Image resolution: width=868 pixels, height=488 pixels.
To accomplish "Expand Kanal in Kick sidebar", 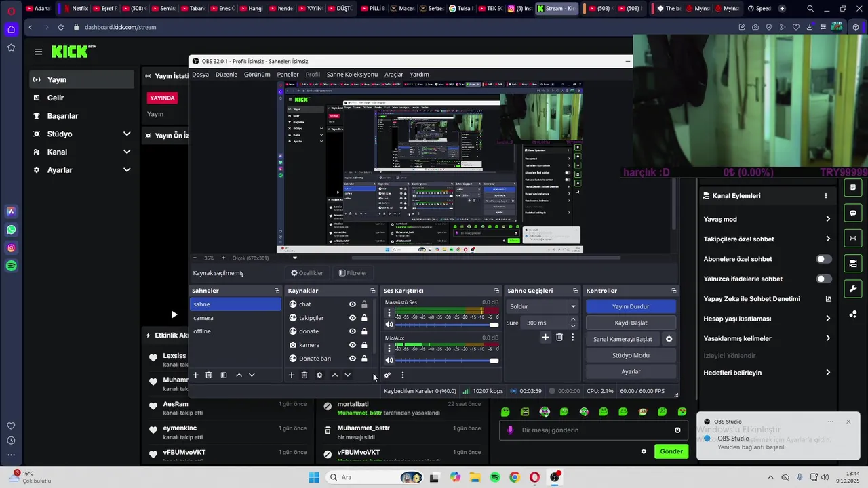I will point(127,152).
